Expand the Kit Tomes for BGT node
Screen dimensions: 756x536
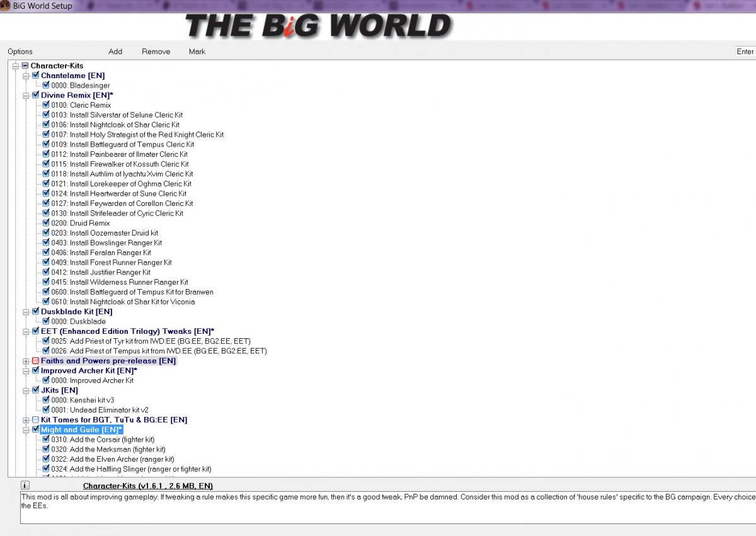[26, 419]
